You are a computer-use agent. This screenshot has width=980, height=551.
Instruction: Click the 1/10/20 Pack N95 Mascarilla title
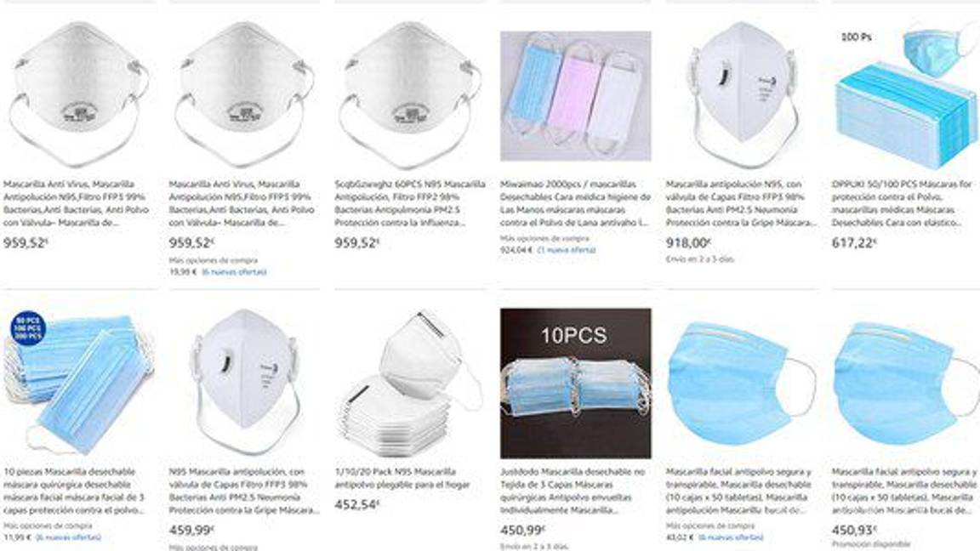tap(402, 478)
